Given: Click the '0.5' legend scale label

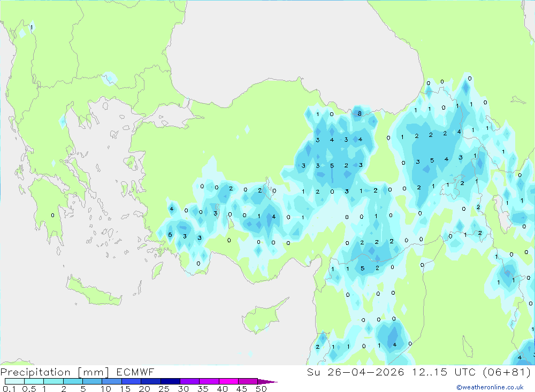Looking at the screenshot, I should coord(29,389).
